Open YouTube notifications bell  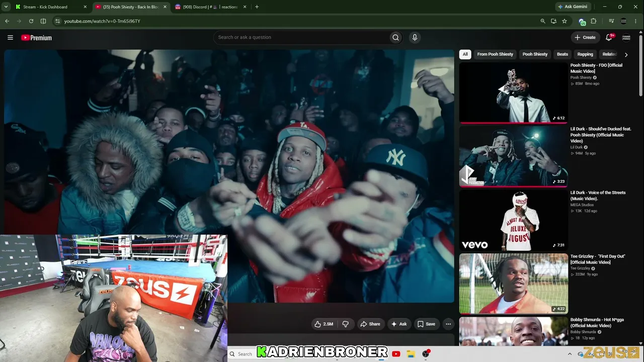[x=609, y=37]
